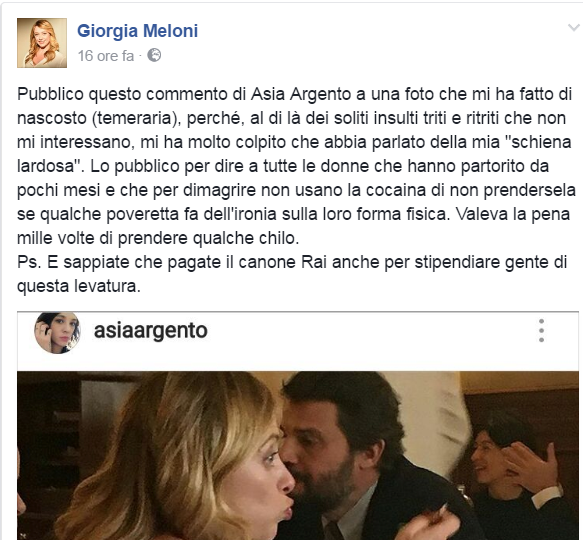The image size is (583, 540).
Task: Click the words "Asia Argento" in post
Action: click(300, 94)
